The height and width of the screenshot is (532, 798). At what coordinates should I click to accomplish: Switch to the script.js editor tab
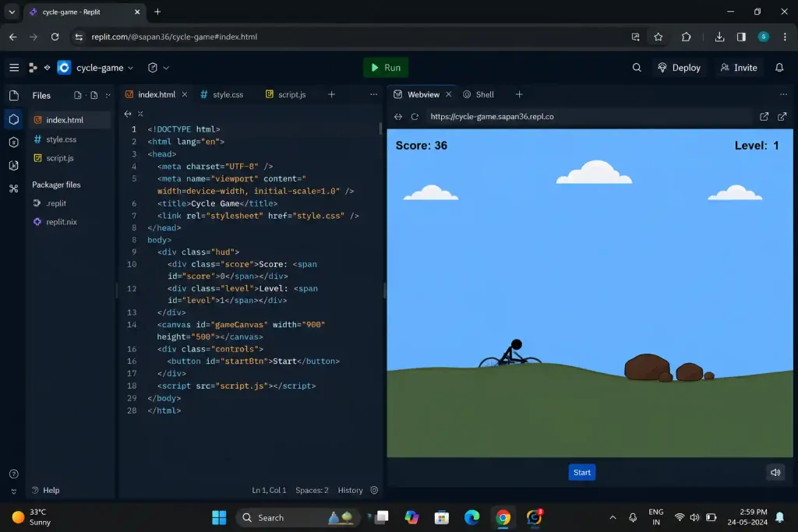pyautogui.click(x=285, y=94)
